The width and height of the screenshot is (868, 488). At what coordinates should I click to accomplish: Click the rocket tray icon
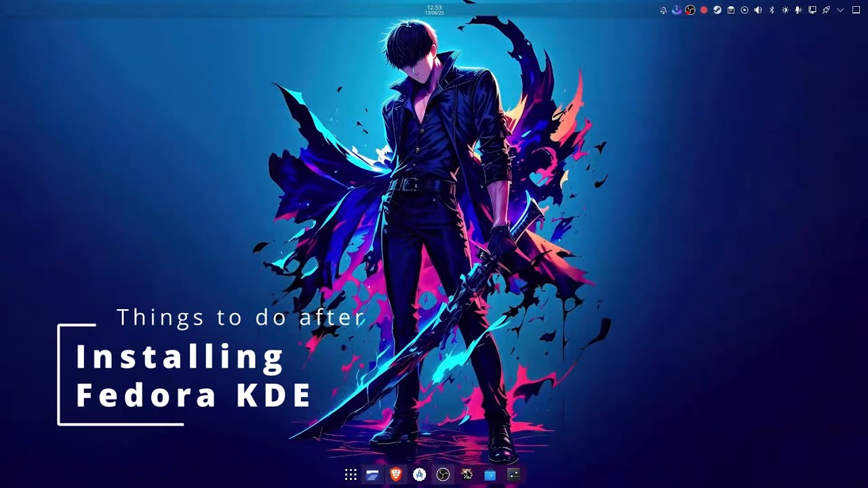[826, 10]
